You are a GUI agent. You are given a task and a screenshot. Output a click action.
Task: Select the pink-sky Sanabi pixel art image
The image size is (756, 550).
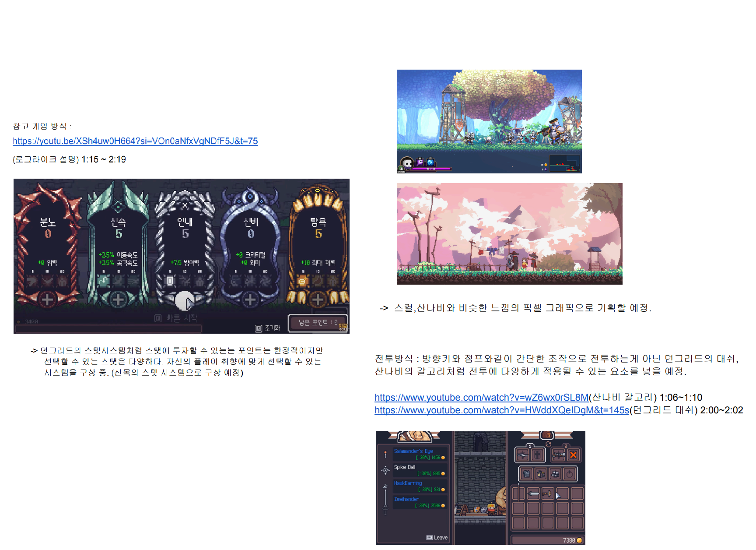click(509, 234)
